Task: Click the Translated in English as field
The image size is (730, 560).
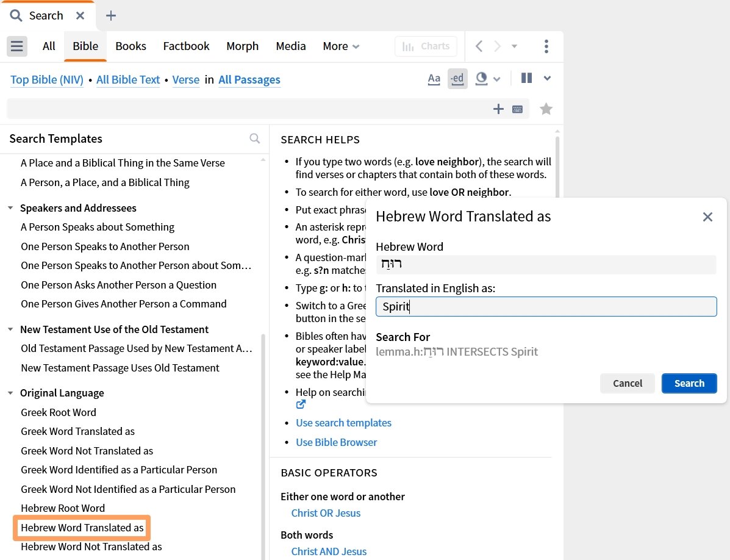Action: 546,306
